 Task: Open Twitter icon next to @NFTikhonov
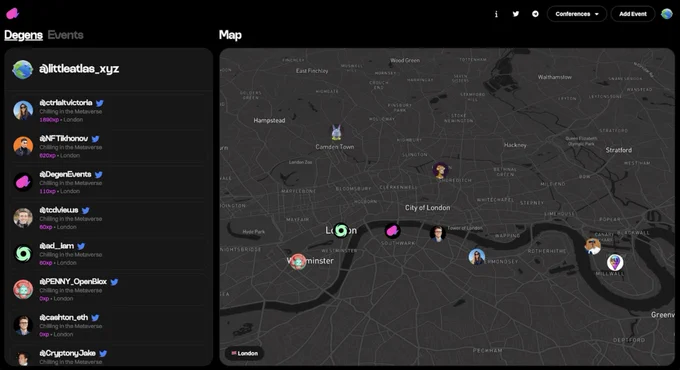tap(95, 139)
